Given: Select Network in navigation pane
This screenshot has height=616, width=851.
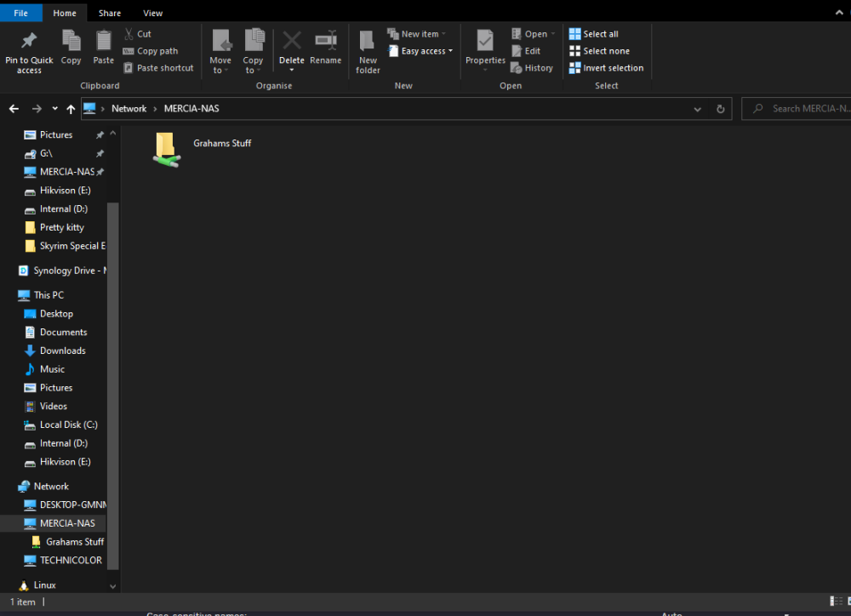Looking at the screenshot, I should click(51, 487).
